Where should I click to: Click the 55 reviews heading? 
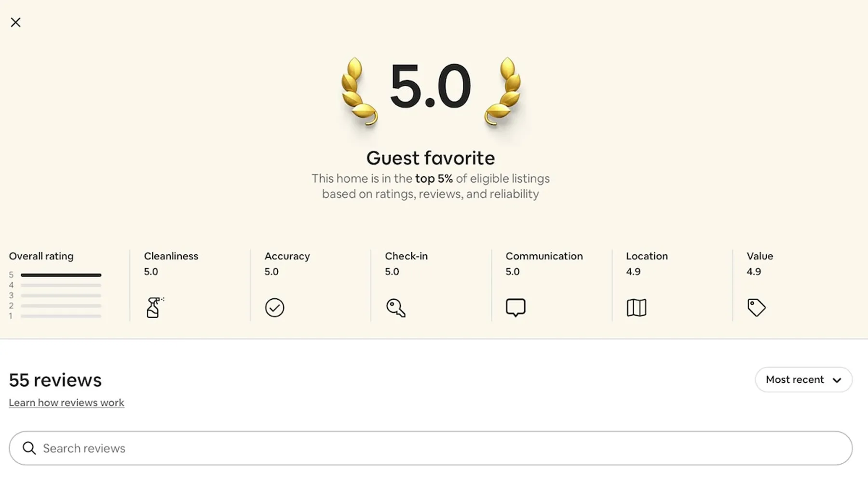(55, 380)
